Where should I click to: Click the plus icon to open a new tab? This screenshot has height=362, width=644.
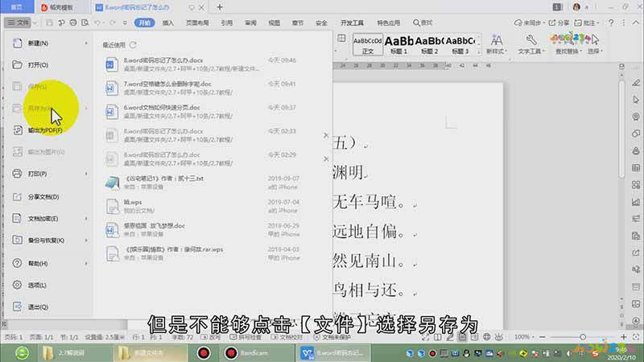pyautogui.click(x=219, y=7)
